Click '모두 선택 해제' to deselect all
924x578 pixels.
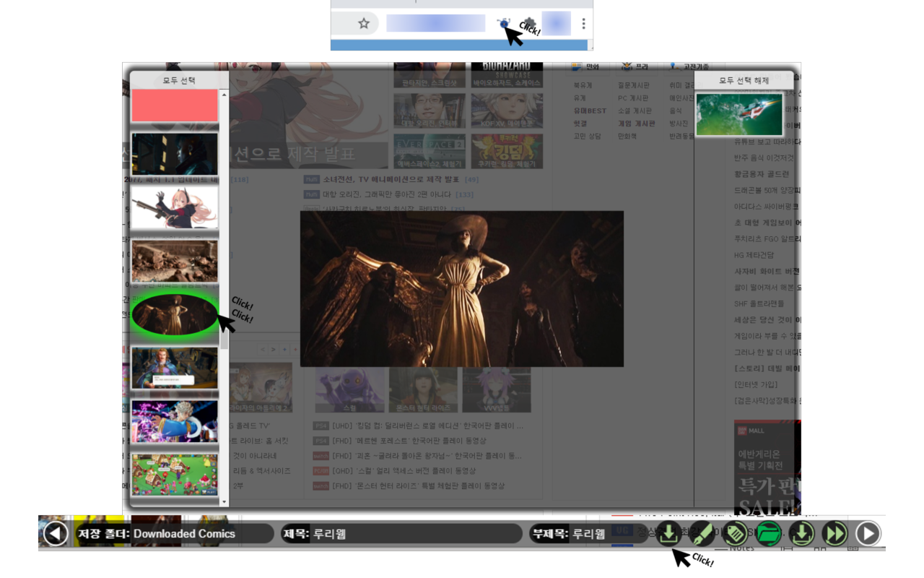point(744,80)
